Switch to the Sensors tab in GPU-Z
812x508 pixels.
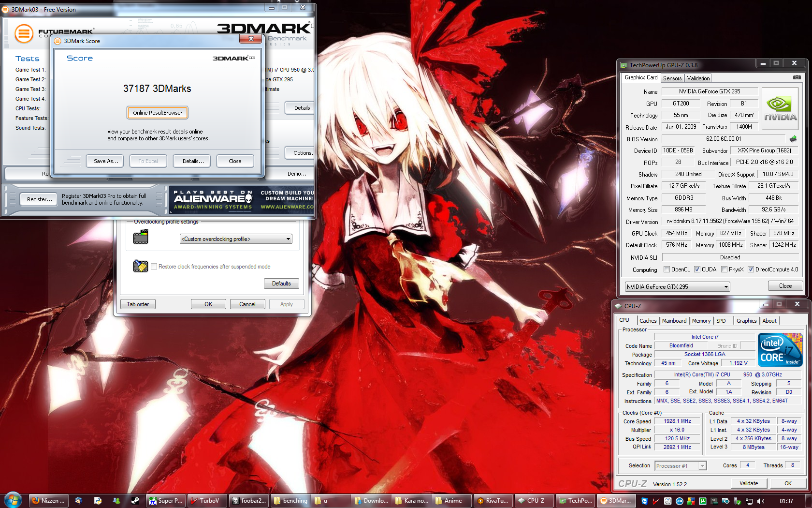[672, 78]
